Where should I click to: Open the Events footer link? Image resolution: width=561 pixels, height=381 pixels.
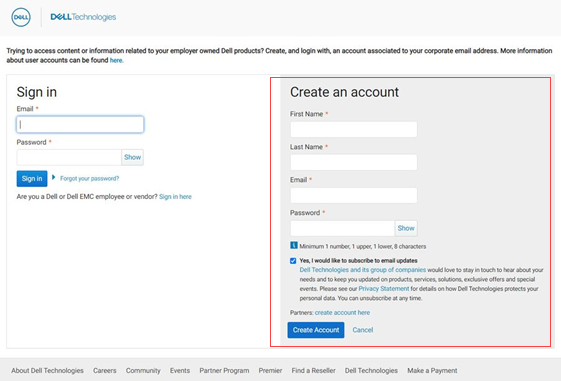click(180, 371)
